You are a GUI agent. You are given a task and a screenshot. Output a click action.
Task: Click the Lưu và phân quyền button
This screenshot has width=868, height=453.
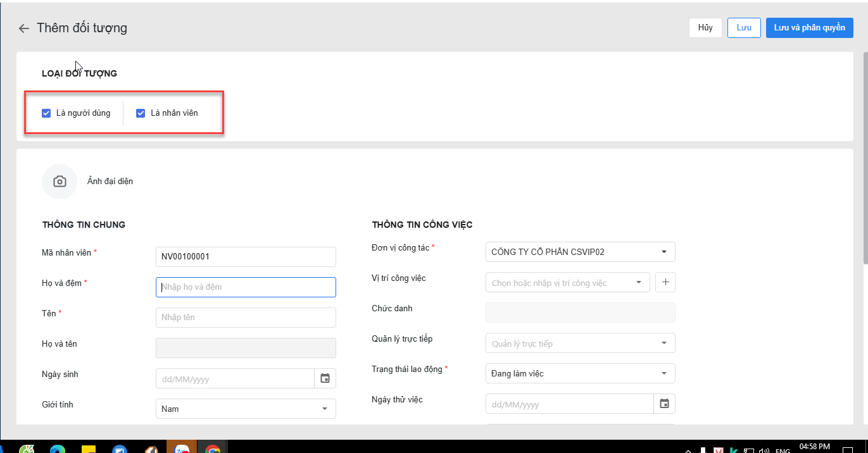tap(809, 28)
